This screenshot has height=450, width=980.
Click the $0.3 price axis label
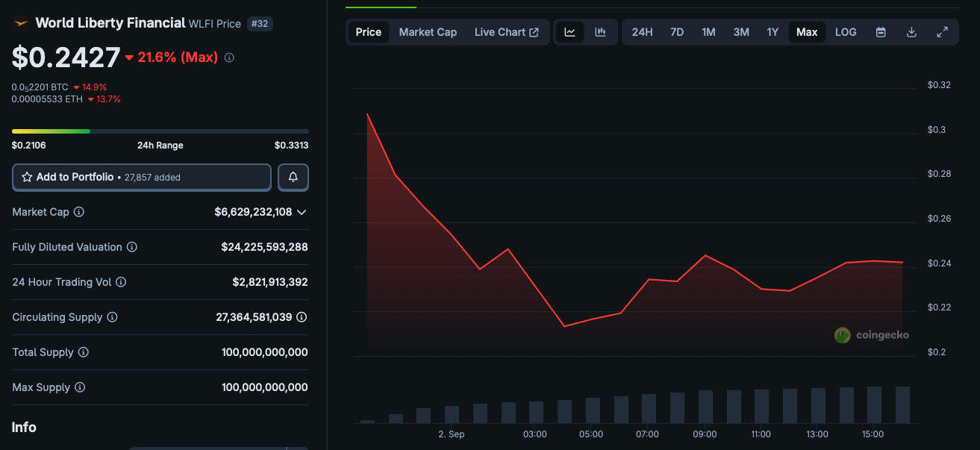[936, 130]
